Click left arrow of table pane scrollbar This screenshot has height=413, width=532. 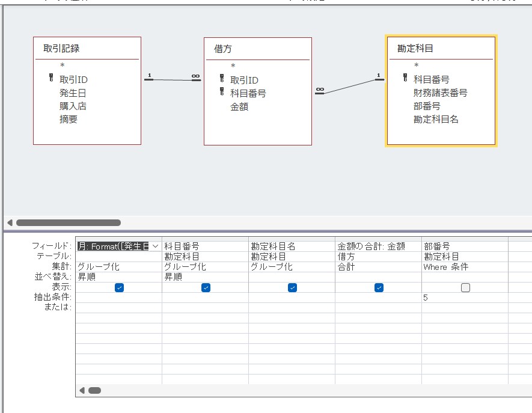point(10,222)
